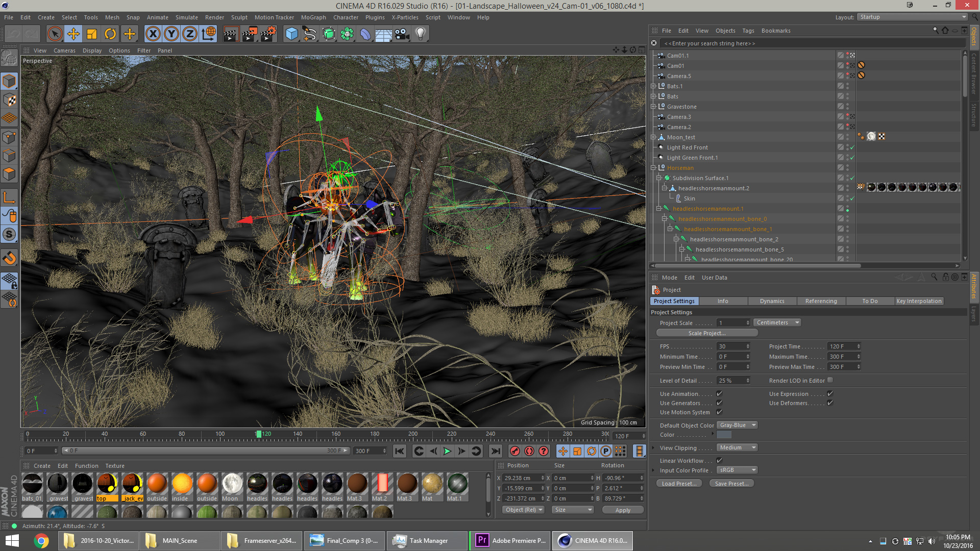This screenshot has height=551, width=980.
Task: Click the Save Preset button
Action: pos(731,484)
